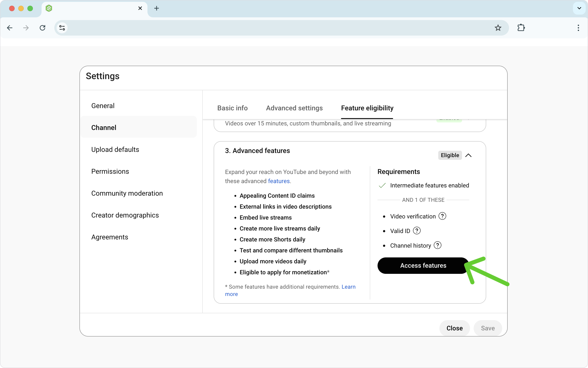This screenshot has width=588, height=368.
Task: Open Upload defaults settings section
Action: pyautogui.click(x=115, y=149)
